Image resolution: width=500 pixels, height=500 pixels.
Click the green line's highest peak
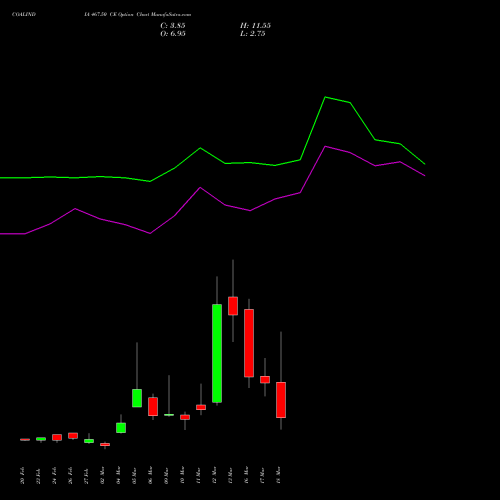[x=326, y=97]
